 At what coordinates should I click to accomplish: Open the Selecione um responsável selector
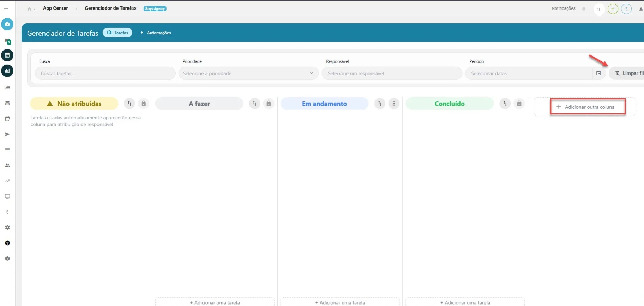392,73
